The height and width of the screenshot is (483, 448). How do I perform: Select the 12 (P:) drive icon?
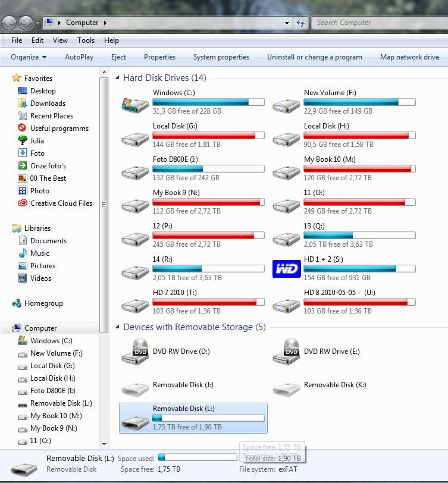(135, 239)
